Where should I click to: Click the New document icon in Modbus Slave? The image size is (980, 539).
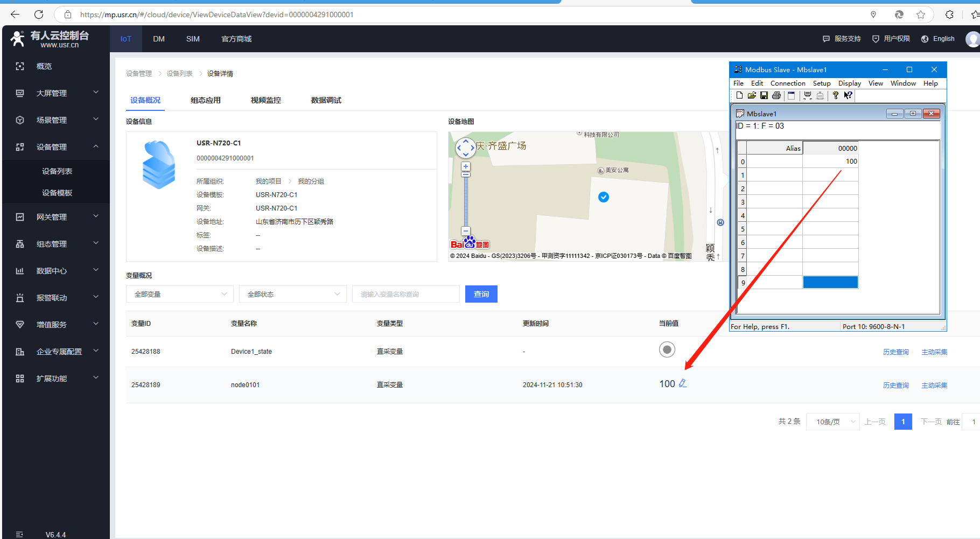(739, 95)
